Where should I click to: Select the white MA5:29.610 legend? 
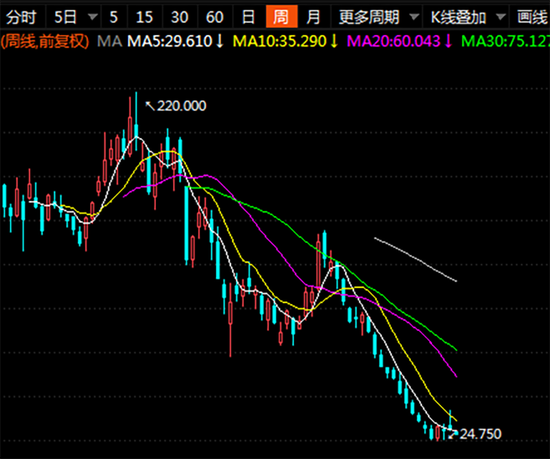[175, 42]
